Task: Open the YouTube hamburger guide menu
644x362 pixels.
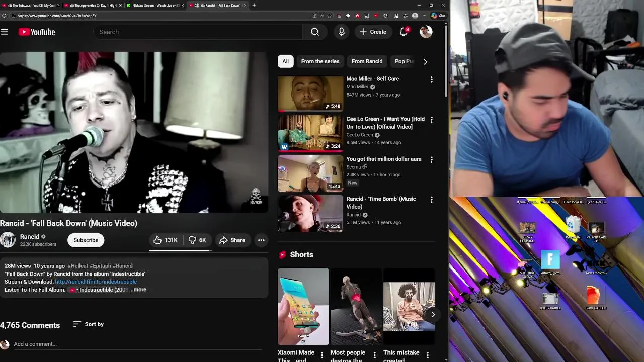Action: (5, 32)
